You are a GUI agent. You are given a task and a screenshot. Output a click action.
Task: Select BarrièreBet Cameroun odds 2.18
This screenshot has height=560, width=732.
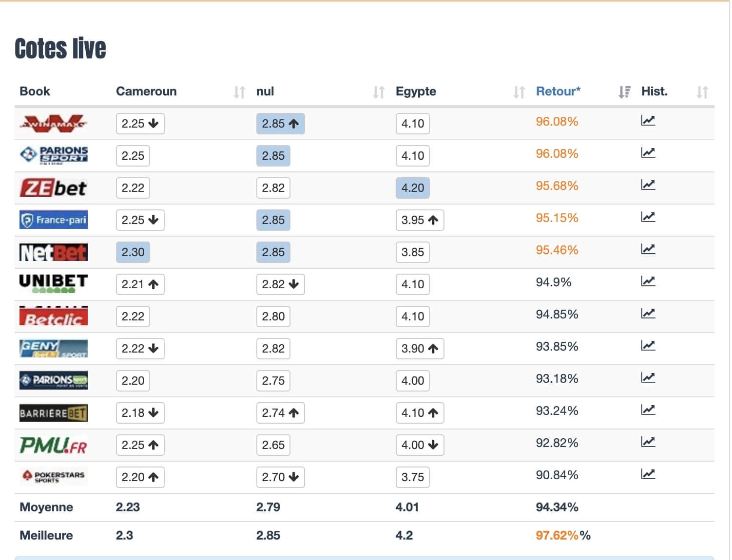point(140,413)
